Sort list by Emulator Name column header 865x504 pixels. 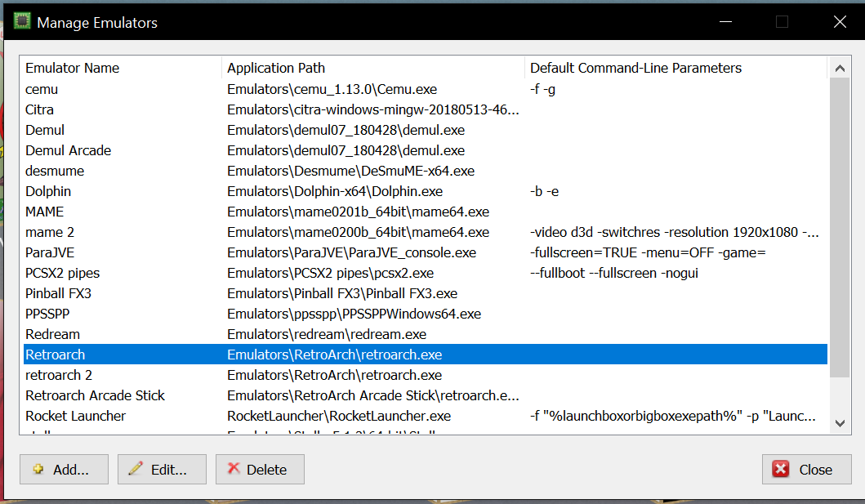click(x=121, y=68)
